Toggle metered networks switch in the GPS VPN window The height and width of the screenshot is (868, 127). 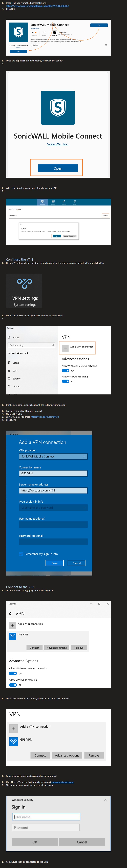point(13,674)
